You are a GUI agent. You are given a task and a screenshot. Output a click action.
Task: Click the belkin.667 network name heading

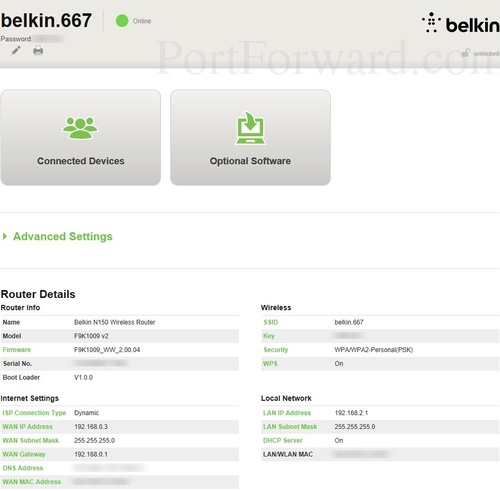[46, 20]
